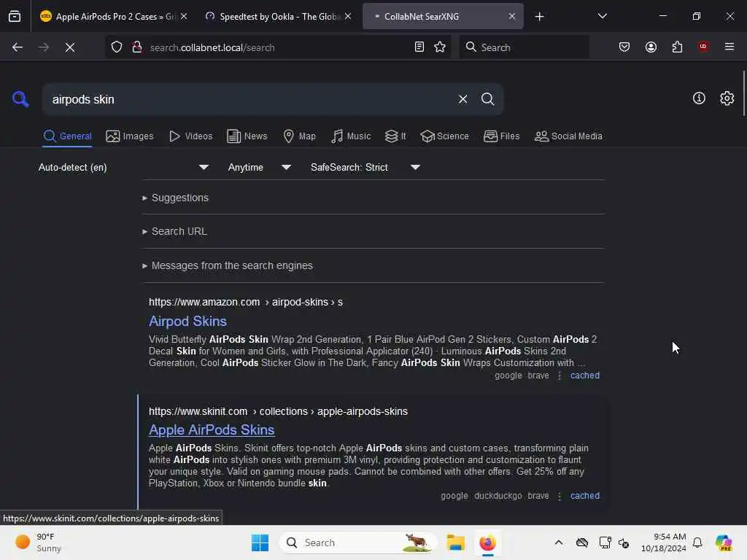The width and height of the screenshot is (747, 560).
Task: Select the Music search category
Action: tap(351, 136)
